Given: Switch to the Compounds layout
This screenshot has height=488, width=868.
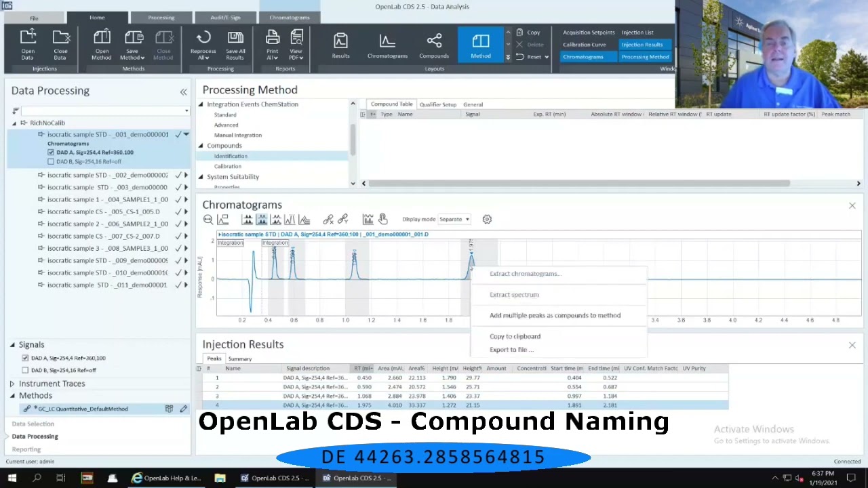Looking at the screenshot, I should pyautogui.click(x=434, y=45).
